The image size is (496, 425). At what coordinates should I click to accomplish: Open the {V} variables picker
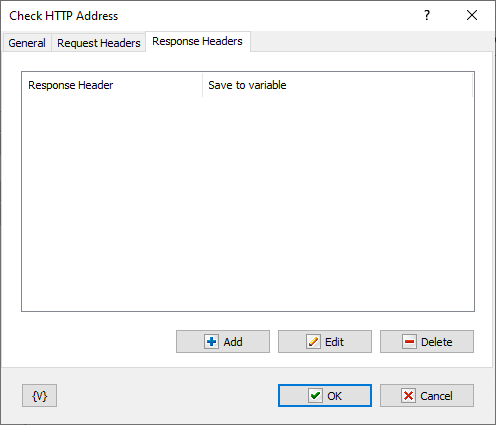39,396
